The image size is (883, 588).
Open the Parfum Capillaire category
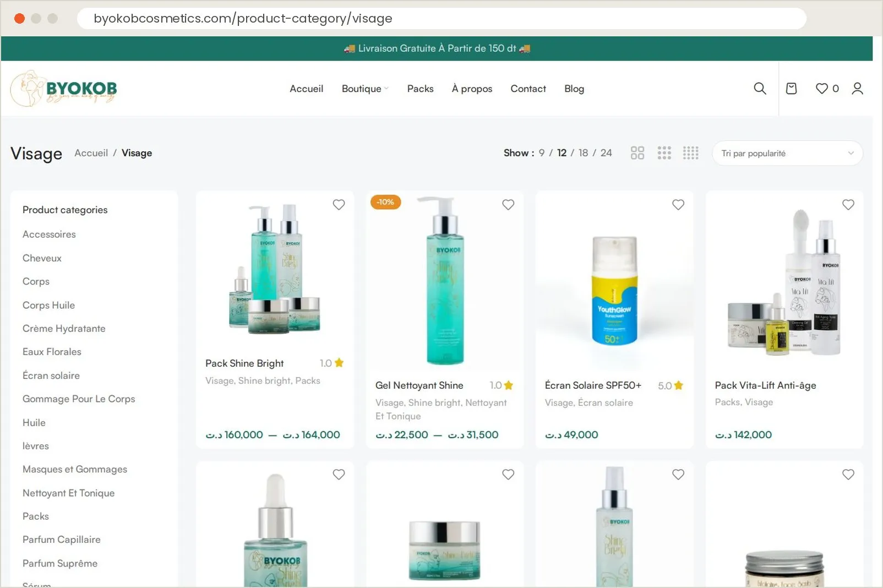coord(62,540)
